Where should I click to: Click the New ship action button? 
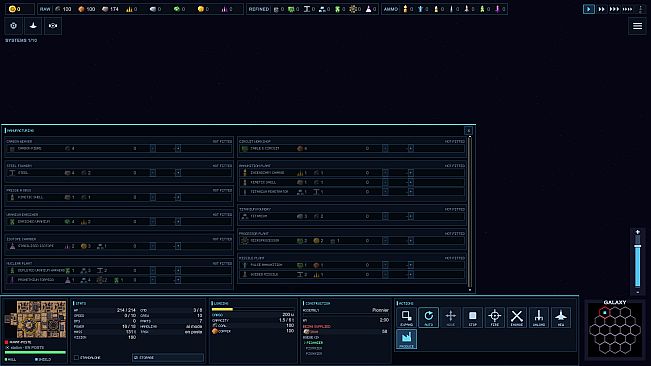[561, 317]
